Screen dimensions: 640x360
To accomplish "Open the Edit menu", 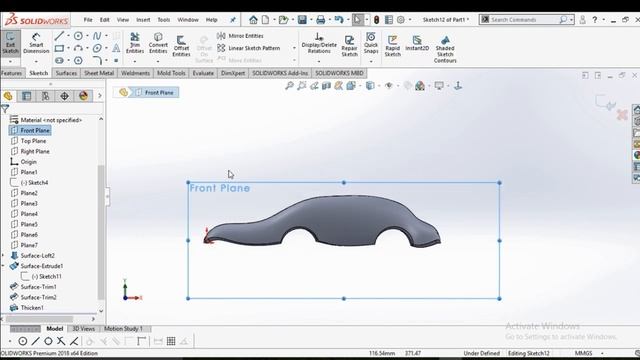I will (104, 20).
